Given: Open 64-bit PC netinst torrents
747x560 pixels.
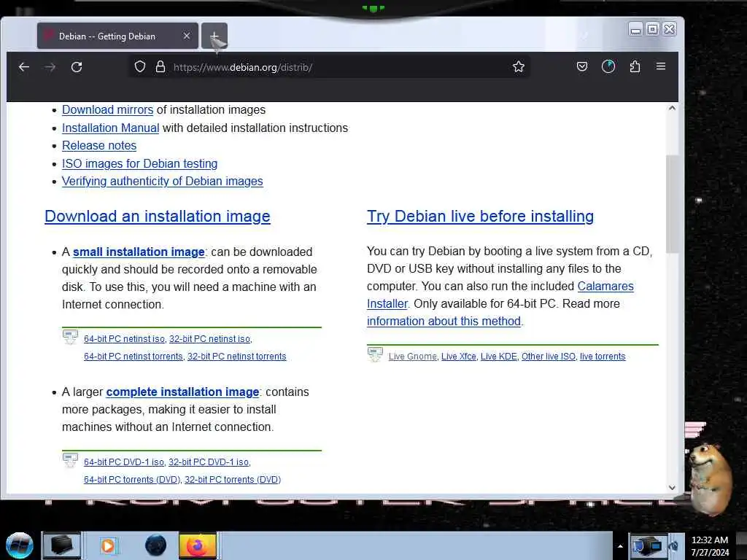Looking at the screenshot, I should 133,357.
